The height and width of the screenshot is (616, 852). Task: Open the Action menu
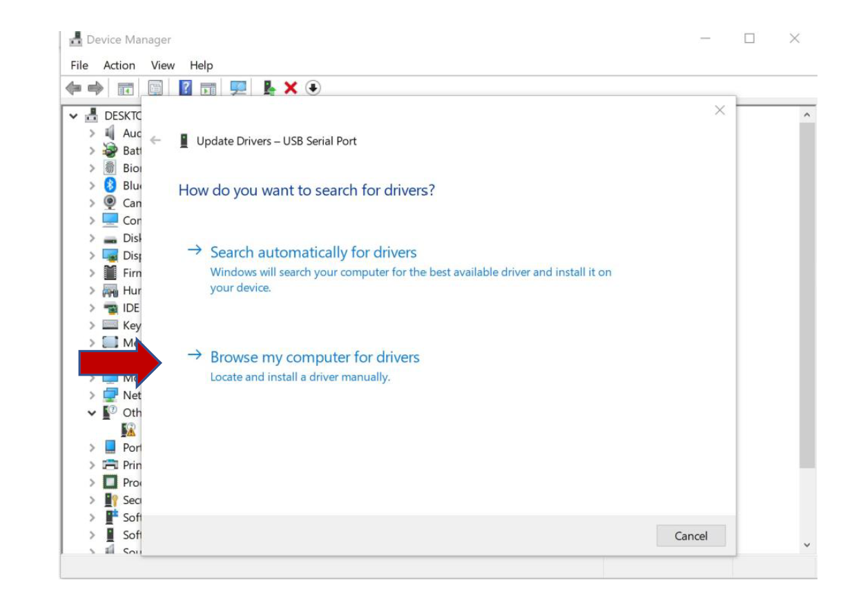[119, 65]
